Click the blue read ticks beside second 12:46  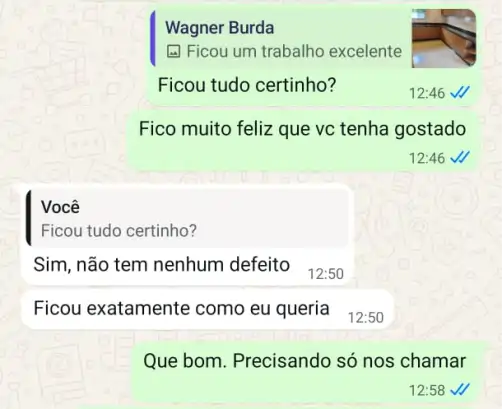pyautogui.click(x=460, y=157)
